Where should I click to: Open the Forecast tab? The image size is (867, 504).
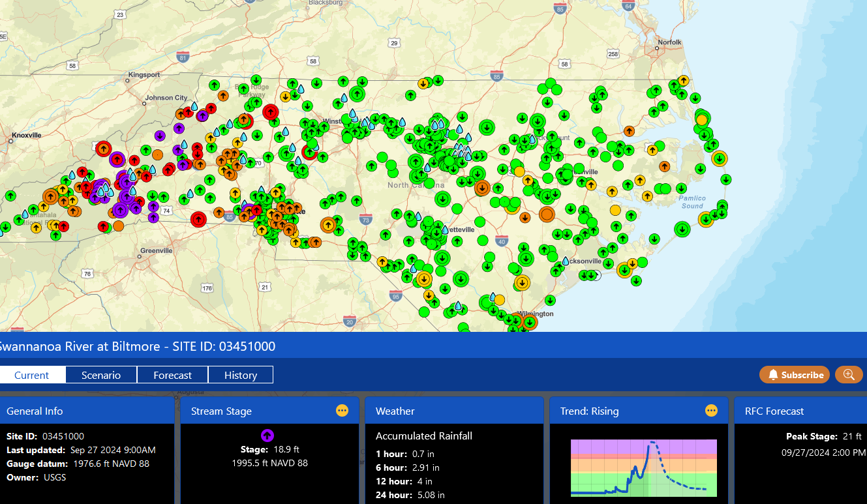(x=173, y=375)
